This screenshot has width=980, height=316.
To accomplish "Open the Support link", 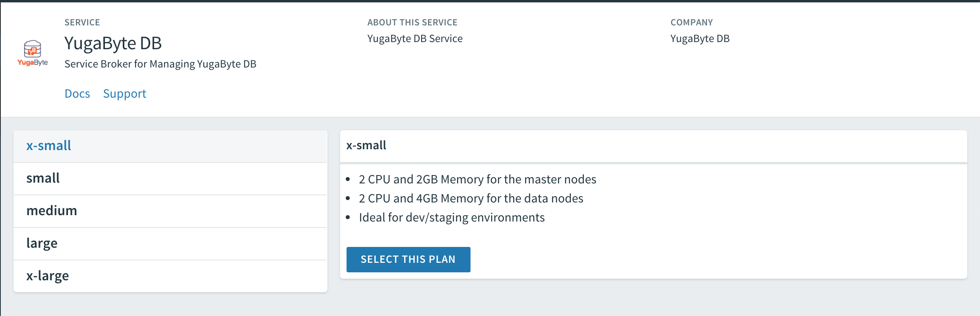I will [x=125, y=93].
